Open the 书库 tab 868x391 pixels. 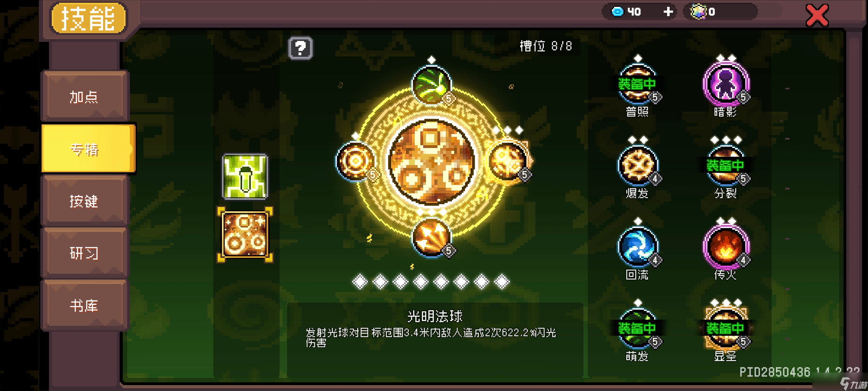point(85,306)
